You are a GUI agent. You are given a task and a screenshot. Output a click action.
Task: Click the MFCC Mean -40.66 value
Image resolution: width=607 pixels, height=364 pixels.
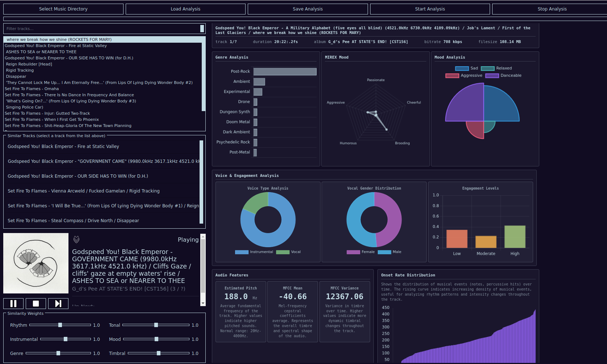tap(293, 297)
